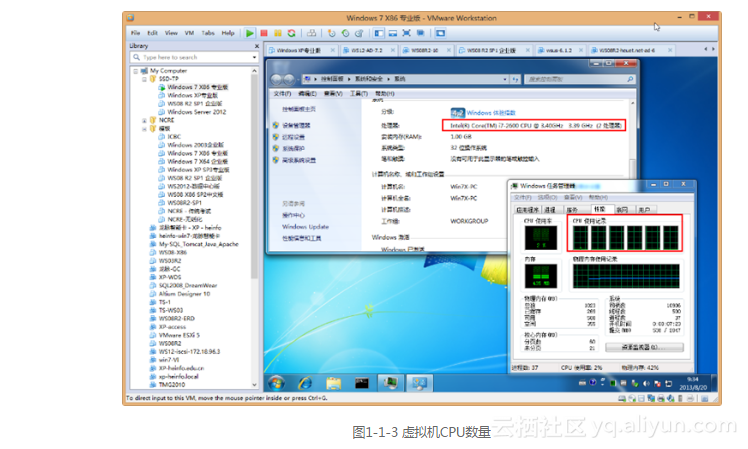Click VMware status bar hard disk icon
The height and width of the screenshot is (449, 748).
pyautogui.click(x=622, y=398)
